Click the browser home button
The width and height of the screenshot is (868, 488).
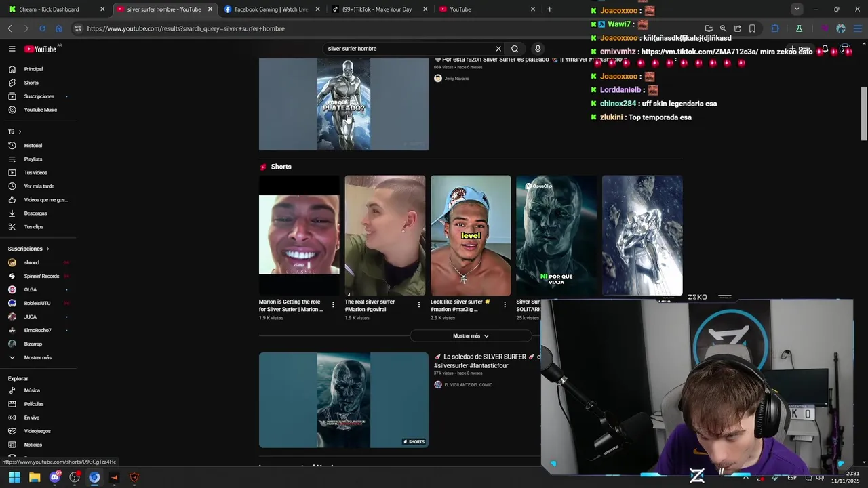(x=59, y=28)
